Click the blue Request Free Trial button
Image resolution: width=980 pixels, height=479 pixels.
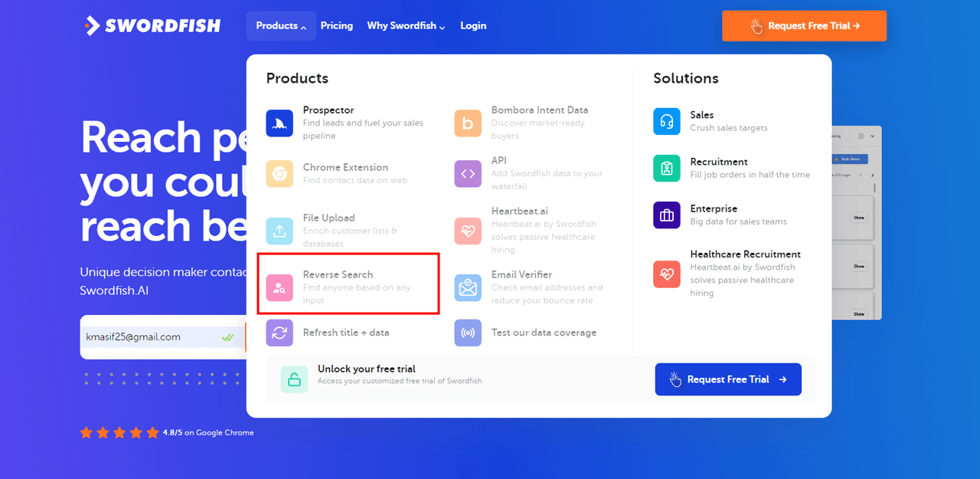[x=728, y=379]
